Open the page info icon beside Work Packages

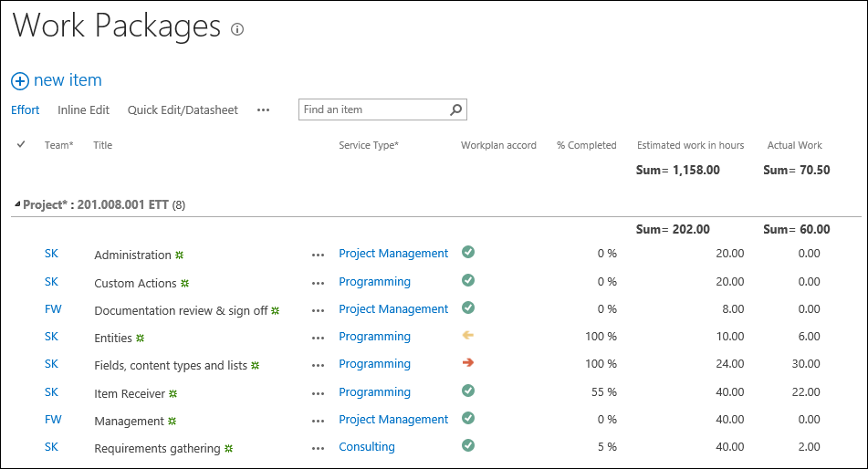point(237,29)
